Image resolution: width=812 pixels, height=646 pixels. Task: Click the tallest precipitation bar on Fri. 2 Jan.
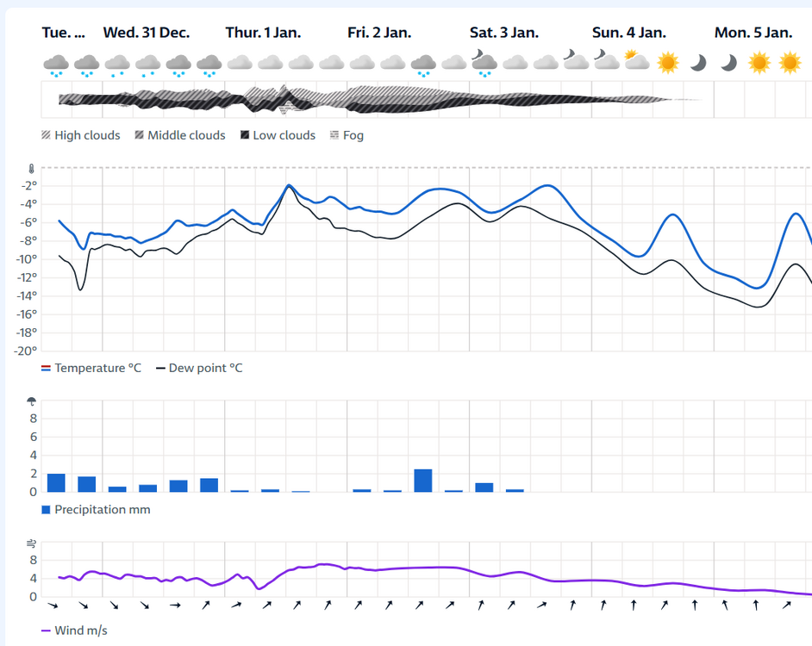pyautogui.click(x=422, y=481)
